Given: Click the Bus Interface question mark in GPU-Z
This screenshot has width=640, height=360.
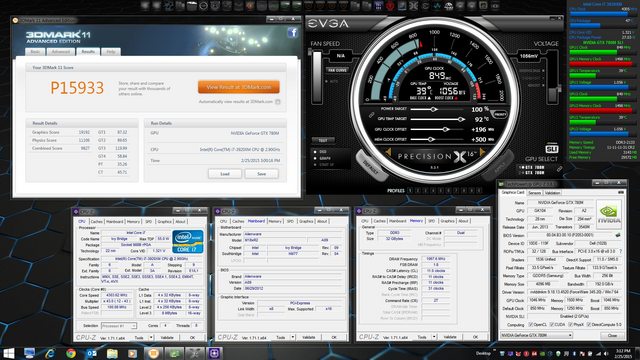Looking at the screenshot, I should [621, 251].
